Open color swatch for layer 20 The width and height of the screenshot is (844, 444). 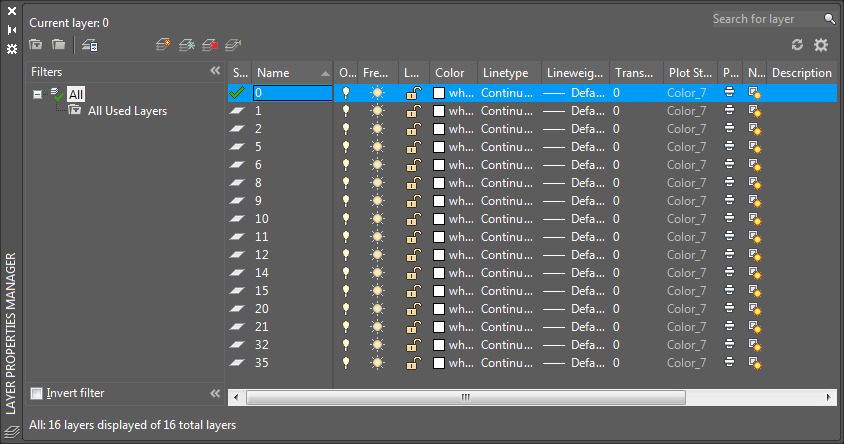tap(439, 309)
